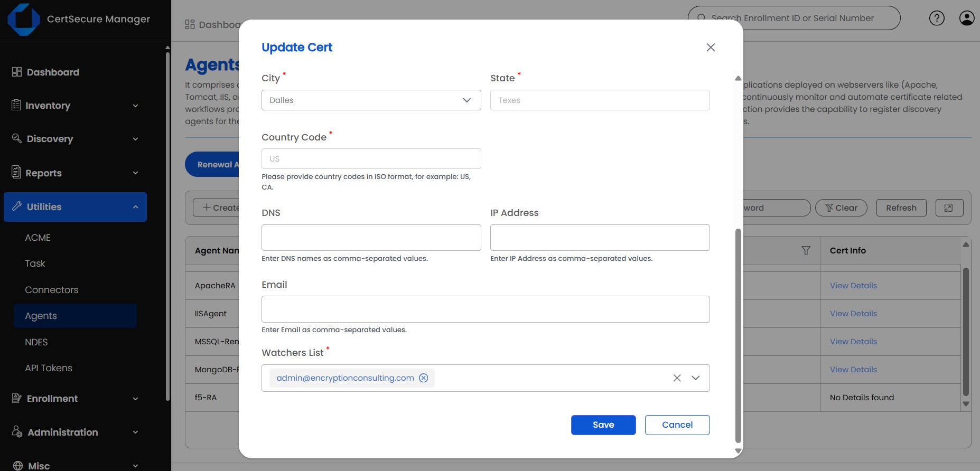Open the City dropdown showing Dalles

[371, 100]
